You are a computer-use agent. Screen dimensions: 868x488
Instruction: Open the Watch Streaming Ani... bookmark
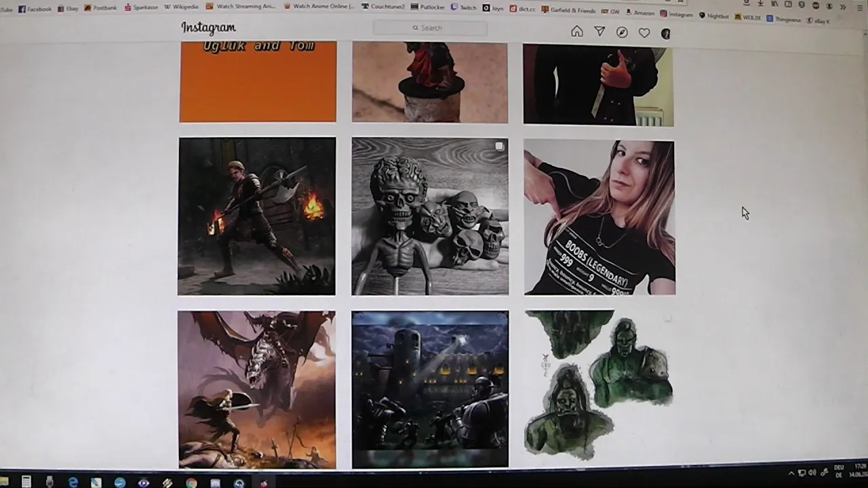[240, 6]
